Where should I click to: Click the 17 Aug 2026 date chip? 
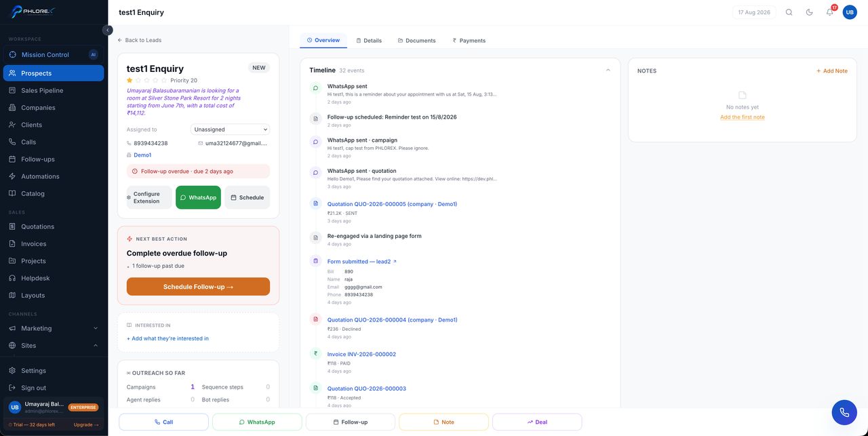(754, 12)
